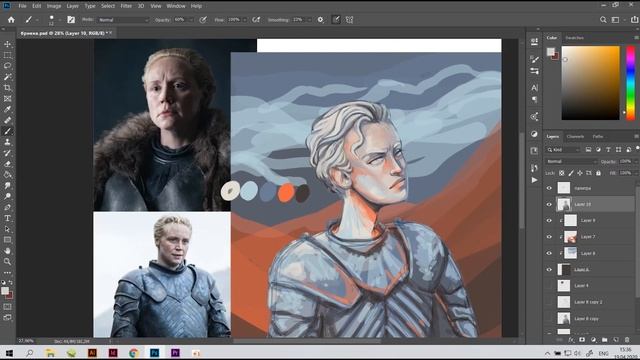Click the create new group folder icon
The height and width of the screenshot is (360, 640).
click(x=604, y=340)
